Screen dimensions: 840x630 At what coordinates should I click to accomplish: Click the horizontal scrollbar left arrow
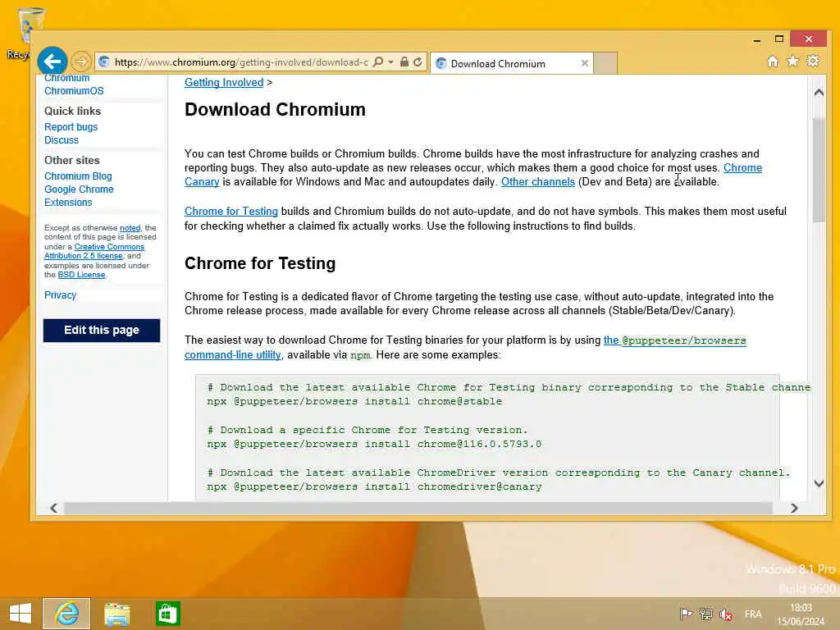(53, 508)
